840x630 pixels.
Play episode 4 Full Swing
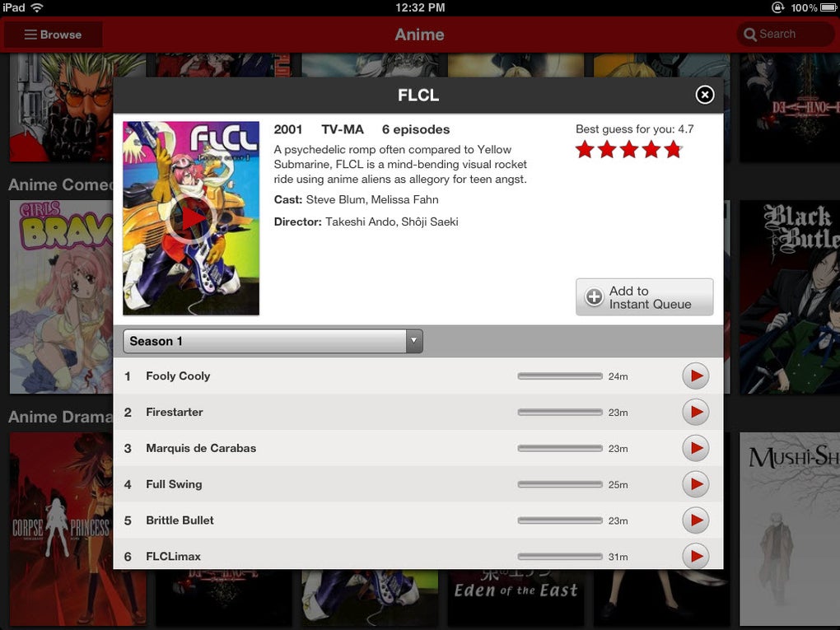pos(695,485)
